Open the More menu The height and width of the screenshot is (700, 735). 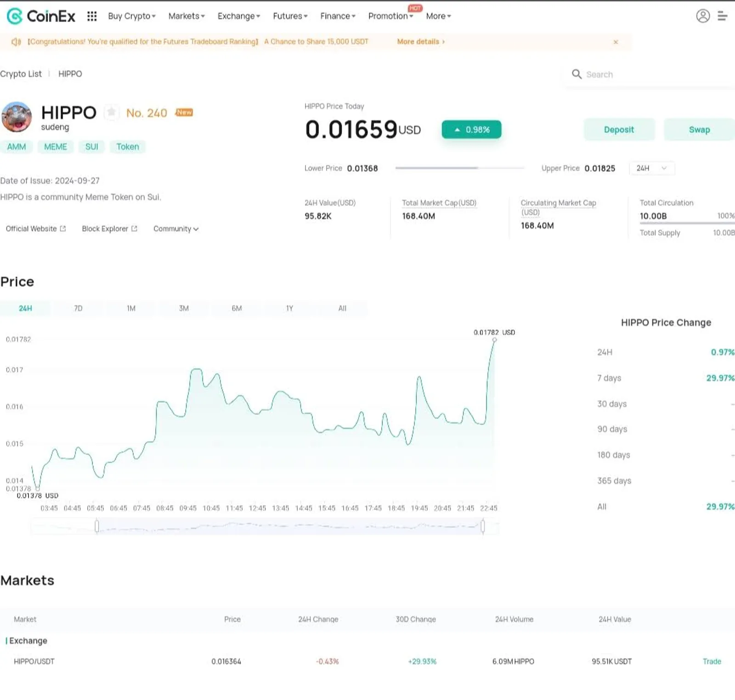[x=439, y=16]
